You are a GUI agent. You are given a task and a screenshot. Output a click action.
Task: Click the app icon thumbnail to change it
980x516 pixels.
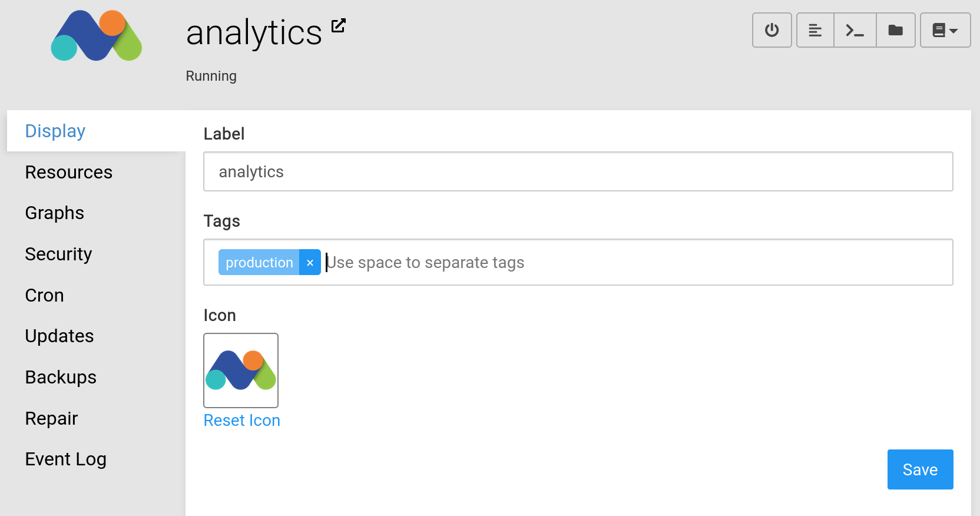pyautogui.click(x=241, y=371)
